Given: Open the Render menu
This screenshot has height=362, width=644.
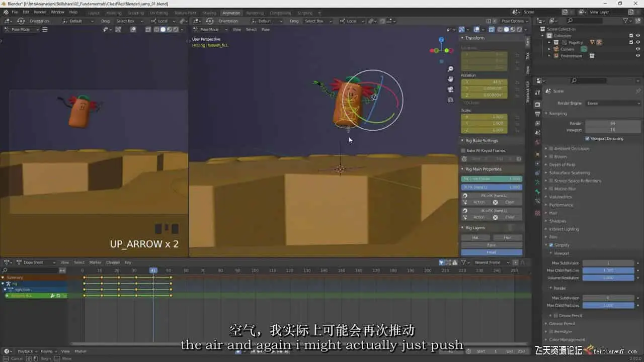Looking at the screenshot, I should pyautogui.click(x=40, y=12).
